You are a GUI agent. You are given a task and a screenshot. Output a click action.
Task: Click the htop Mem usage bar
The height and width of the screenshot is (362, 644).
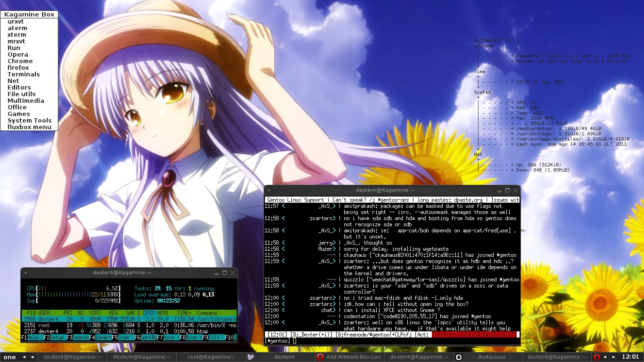click(74, 295)
